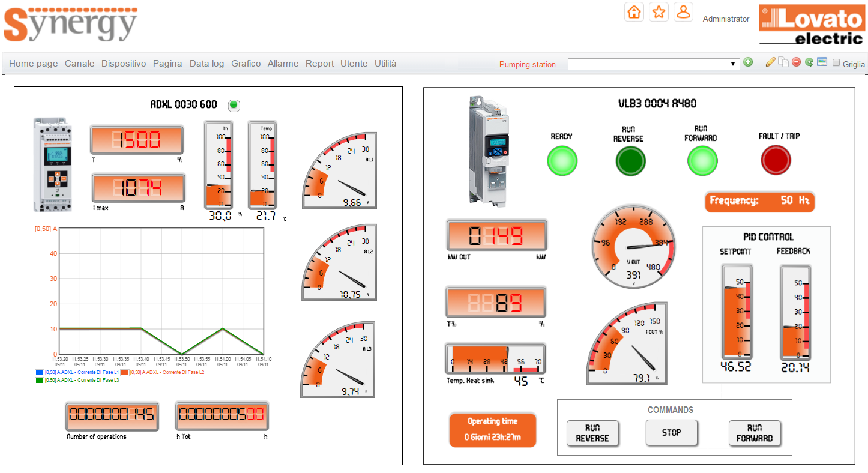This screenshot has width=868, height=473.
Task: Click the SETPOINT bar gauge
Action: tap(736, 312)
